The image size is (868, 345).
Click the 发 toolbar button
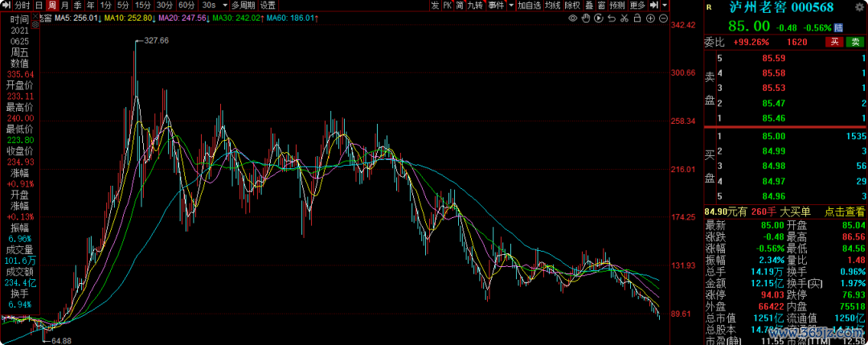[x=435, y=6]
